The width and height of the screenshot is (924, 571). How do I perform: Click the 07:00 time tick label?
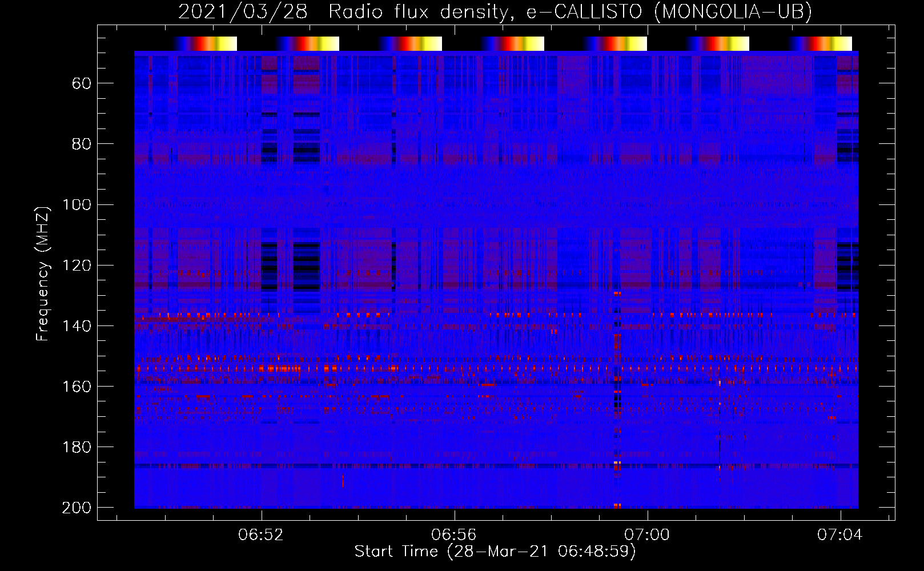coord(647,535)
